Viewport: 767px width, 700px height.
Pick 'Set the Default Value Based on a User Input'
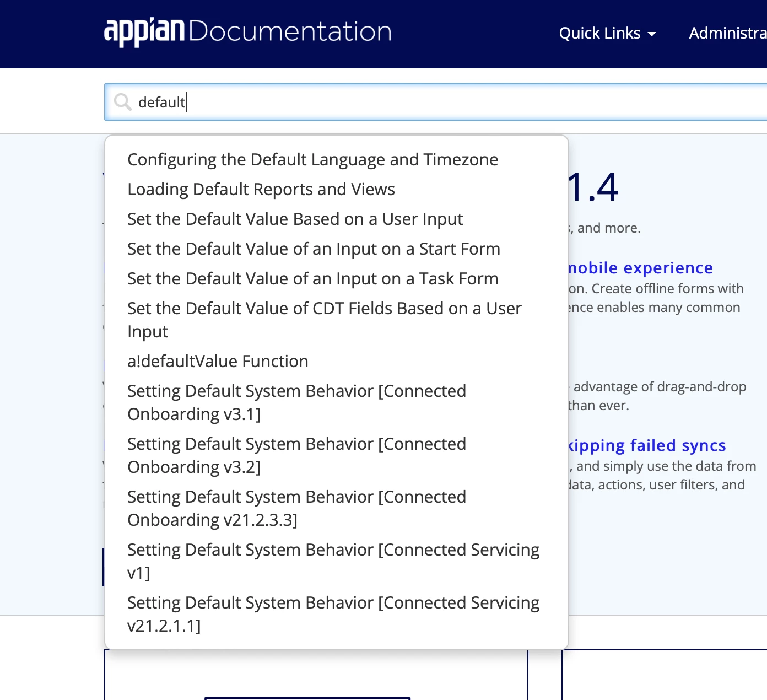[x=295, y=219]
